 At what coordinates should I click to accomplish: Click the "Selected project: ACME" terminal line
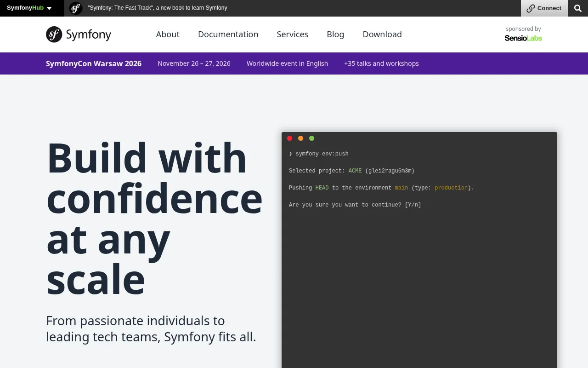(352, 171)
